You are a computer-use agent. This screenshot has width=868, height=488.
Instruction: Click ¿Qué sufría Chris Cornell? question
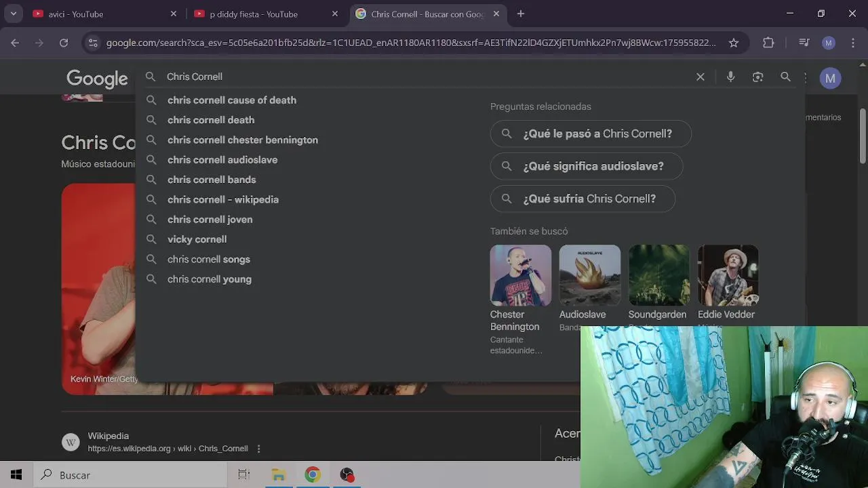[583, 199]
